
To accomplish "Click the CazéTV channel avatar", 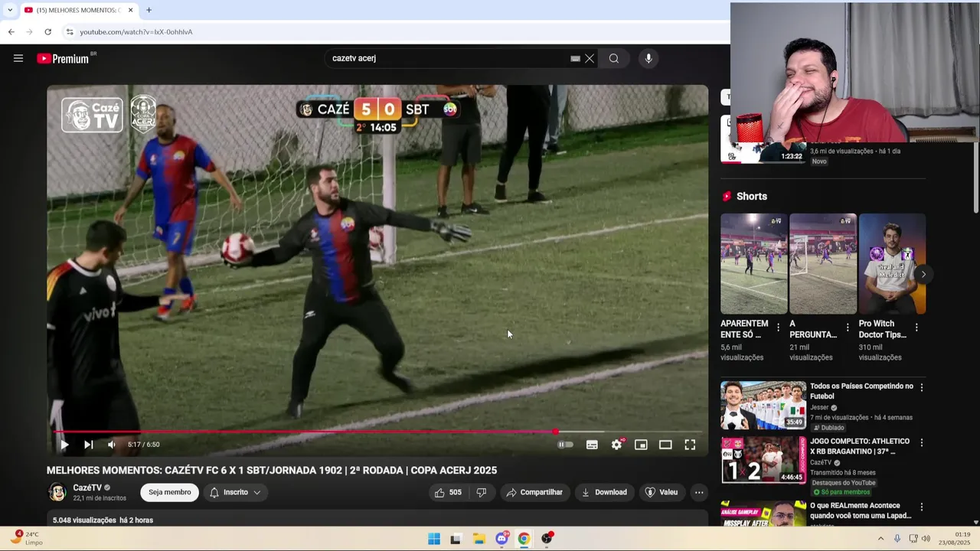I will (57, 492).
